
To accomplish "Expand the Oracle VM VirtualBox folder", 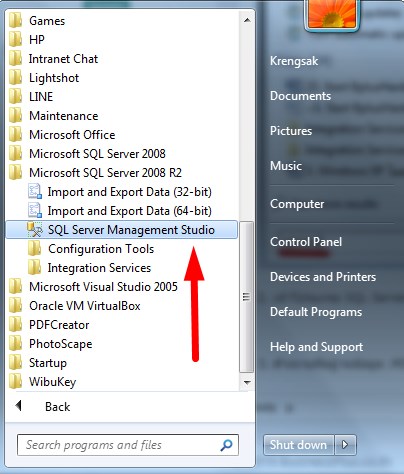I will pos(85,306).
